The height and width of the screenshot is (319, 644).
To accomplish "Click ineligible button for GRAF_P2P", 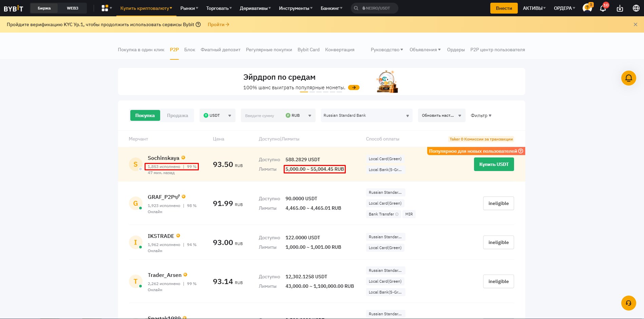I will pos(498,203).
